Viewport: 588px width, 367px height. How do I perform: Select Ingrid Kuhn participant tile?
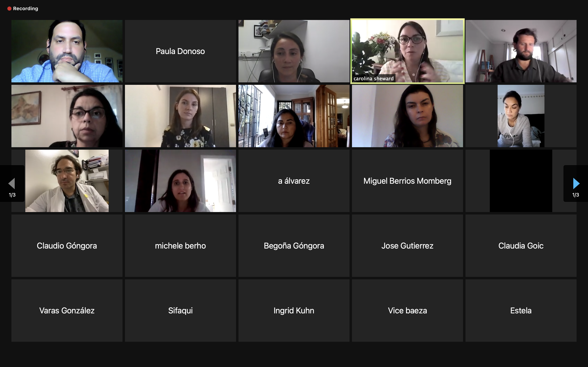[x=294, y=311]
